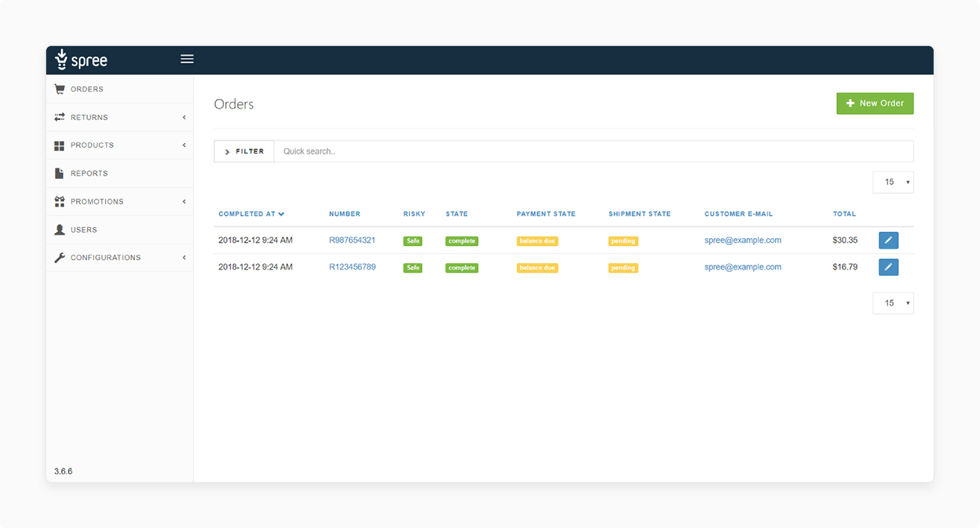Open the Products menu item
This screenshot has height=528, width=980.
(119, 145)
